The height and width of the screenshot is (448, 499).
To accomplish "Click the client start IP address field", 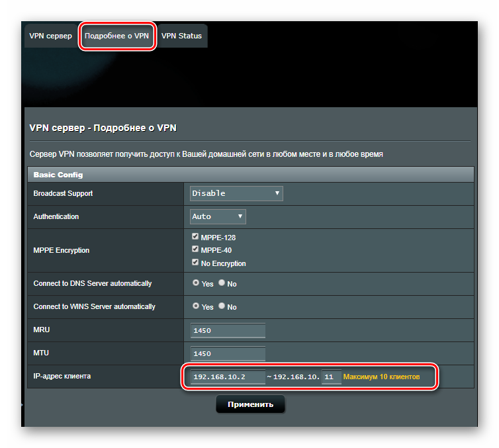I will tap(228, 377).
